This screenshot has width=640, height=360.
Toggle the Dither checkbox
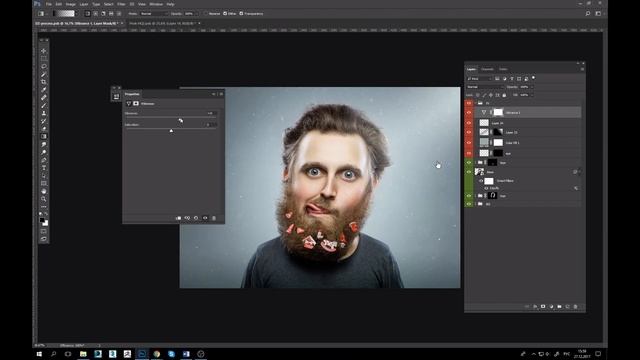225,13
